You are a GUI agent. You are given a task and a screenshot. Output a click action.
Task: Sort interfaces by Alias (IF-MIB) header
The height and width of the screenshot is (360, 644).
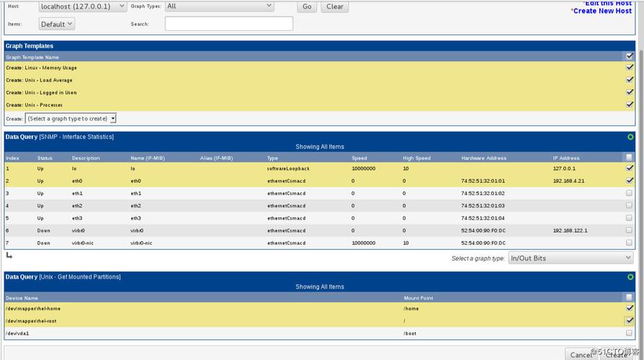click(216, 158)
